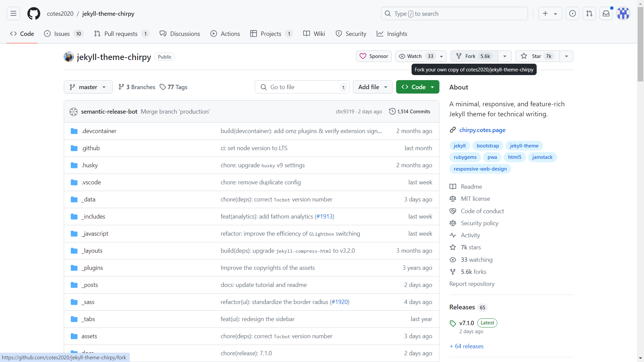Open semantic-release-bot author avatar
The width and height of the screenshot is (644, 362).
tap(73, 112)
